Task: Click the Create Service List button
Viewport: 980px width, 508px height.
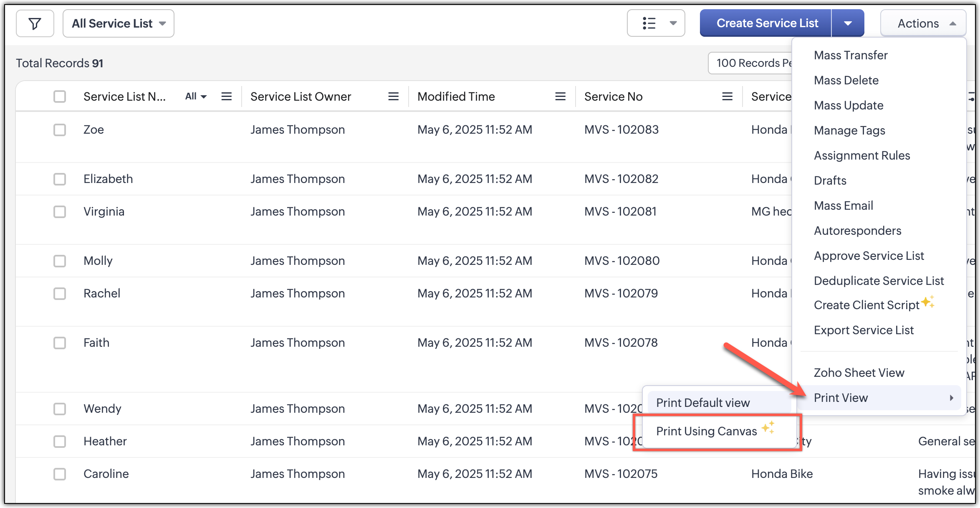Action: pos(767,23)
